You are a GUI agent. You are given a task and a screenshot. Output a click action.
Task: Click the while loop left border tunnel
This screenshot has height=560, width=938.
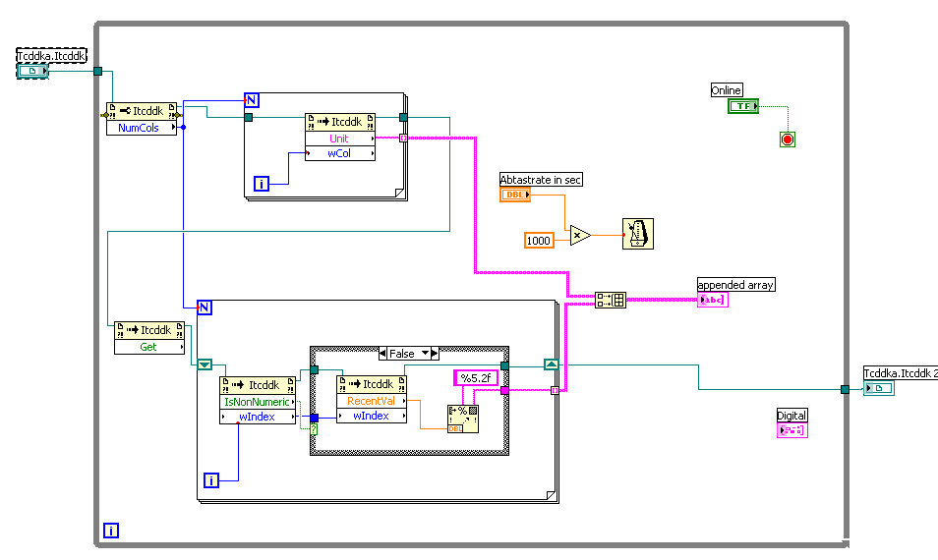(x=98, y=71)
